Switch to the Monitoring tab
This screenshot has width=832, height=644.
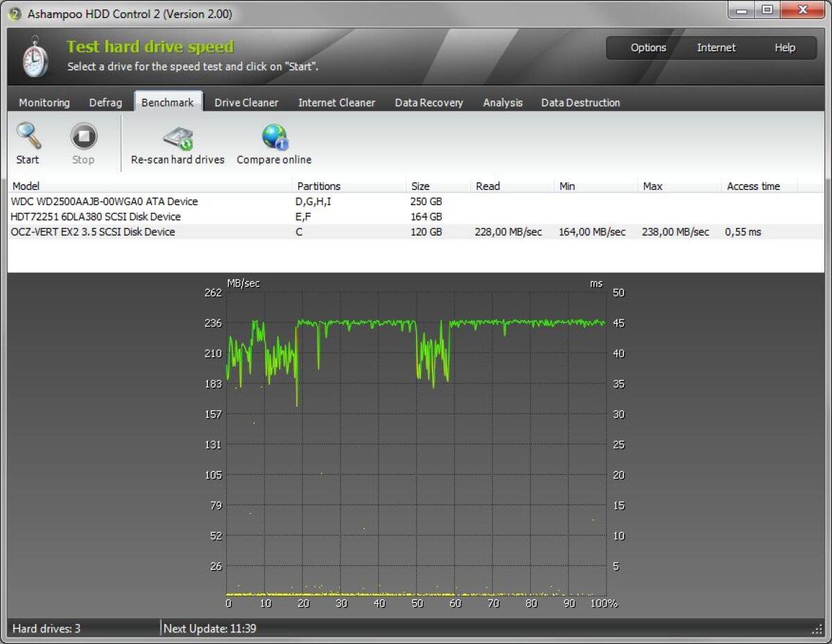(43, 102)
